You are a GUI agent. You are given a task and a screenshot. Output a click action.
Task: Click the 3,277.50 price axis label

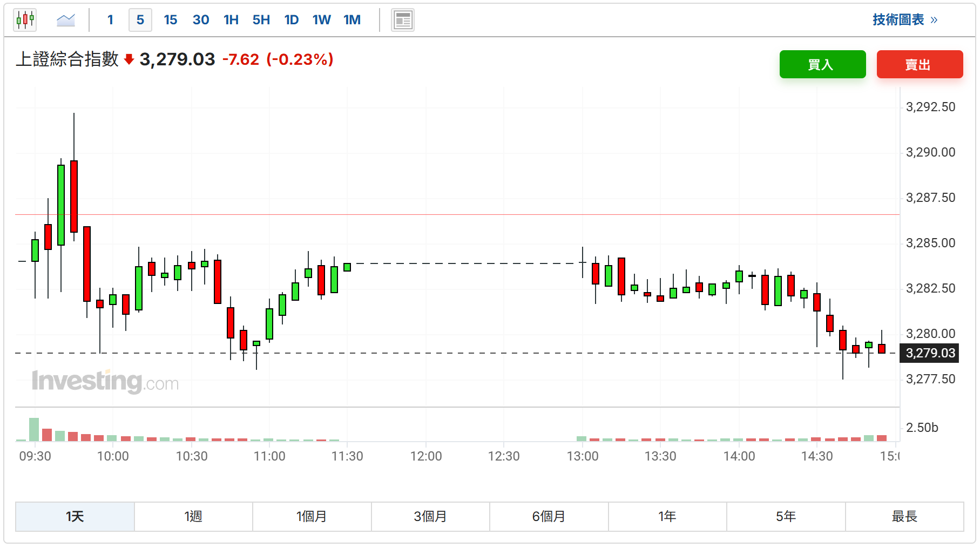930,379
